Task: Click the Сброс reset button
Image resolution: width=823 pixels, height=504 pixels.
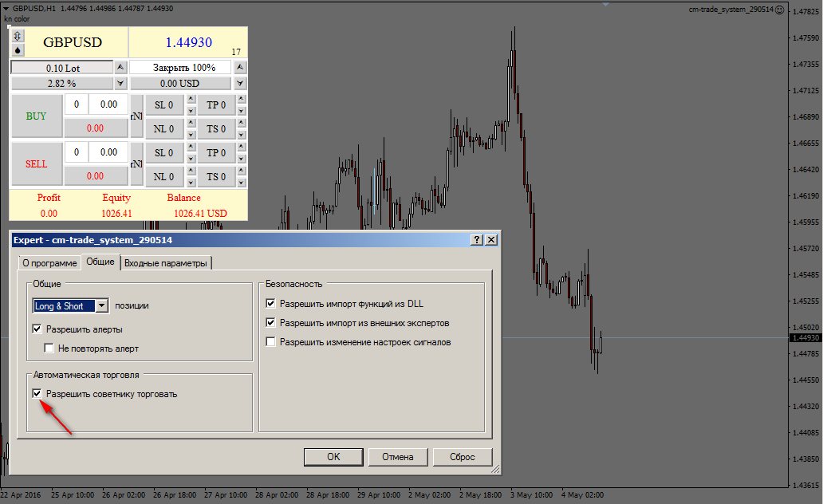Action: tap(463, 457)
